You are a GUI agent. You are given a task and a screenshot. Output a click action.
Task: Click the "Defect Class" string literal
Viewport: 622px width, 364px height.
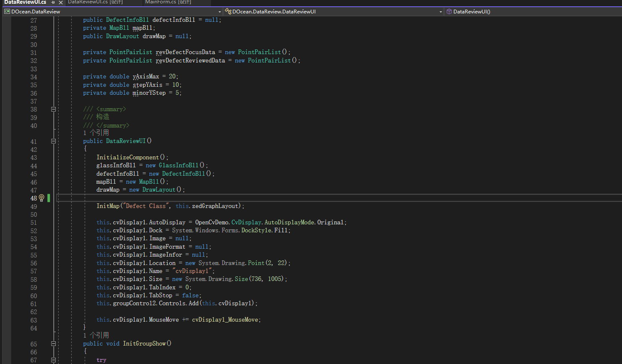[146, 206]
